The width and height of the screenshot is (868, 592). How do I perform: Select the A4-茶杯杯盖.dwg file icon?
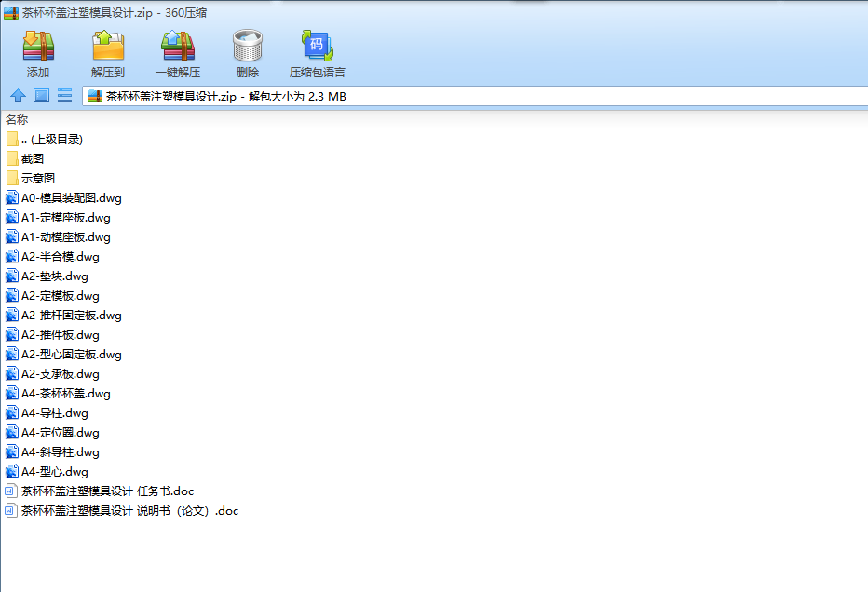click(x=12, y=394)
